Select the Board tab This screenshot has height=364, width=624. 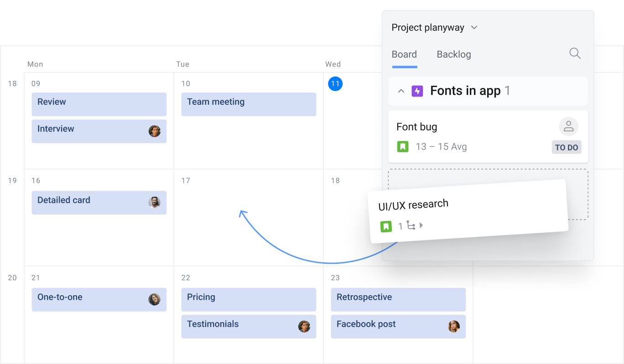pos(404,54)
